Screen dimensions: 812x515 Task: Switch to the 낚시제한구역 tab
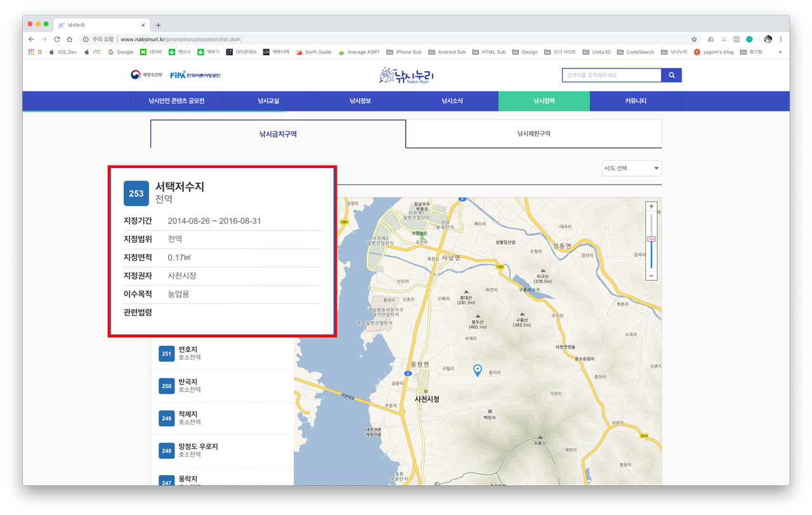tap(534, 134)
